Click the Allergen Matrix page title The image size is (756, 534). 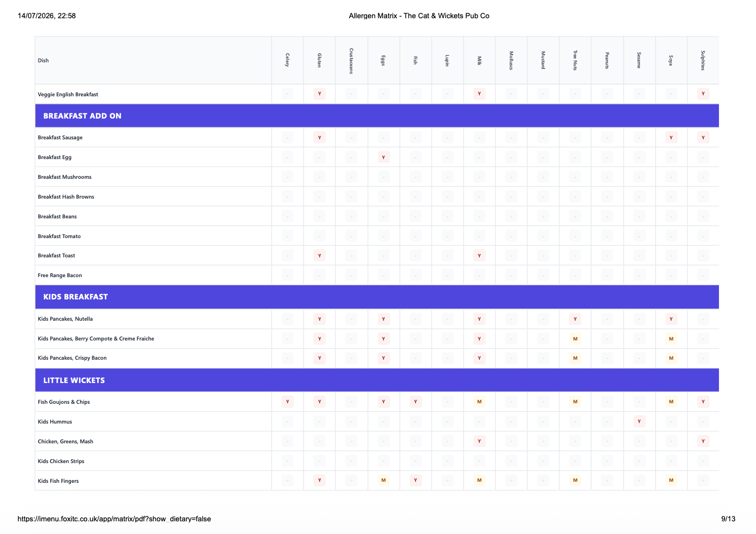click(419, 16)
